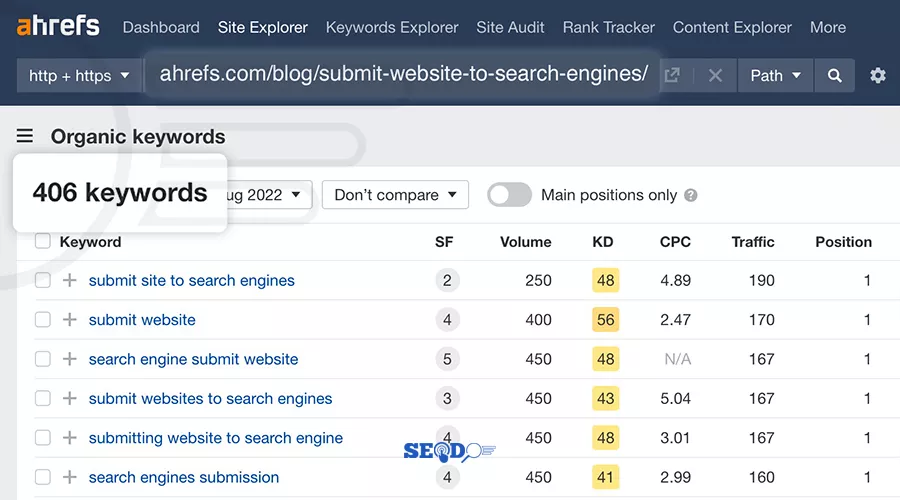The height and width of the screenshot is (500, 900).
Task: Check box for submit websites to search engines
Action: [42, 398]
